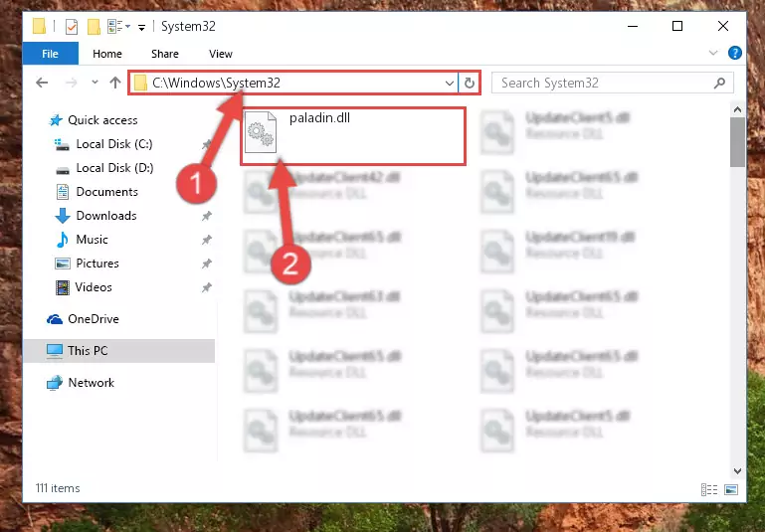765x532 pixels.
Task: Click the folder icon in title bar
Action: (x=39, y=26)
